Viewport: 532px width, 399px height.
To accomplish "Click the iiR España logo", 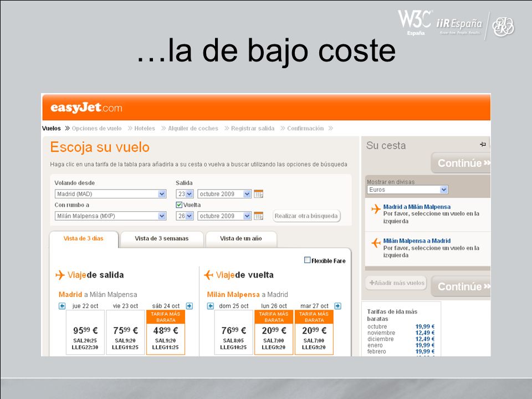I will [459, 26].
